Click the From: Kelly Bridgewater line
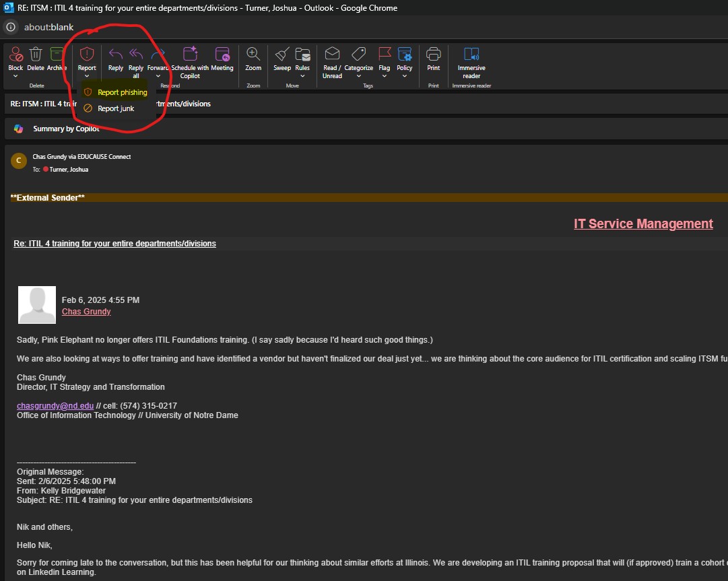Image resolution: width=728 pixels, height=581 pixels. 61,491
